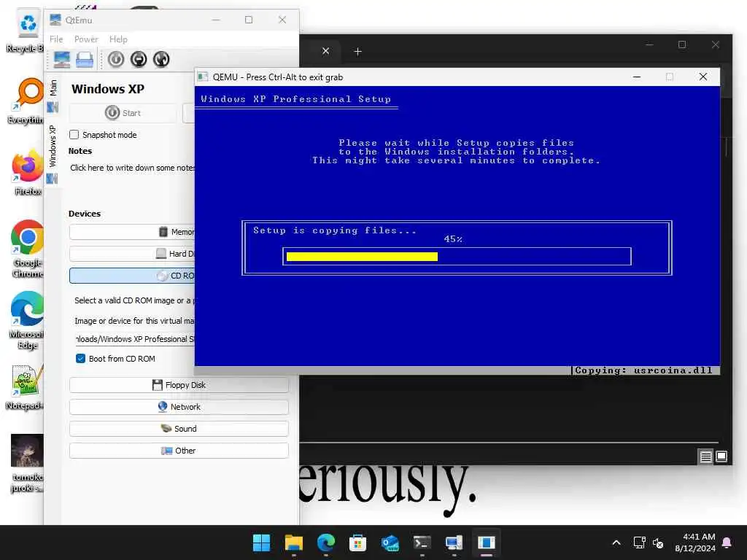This screenshot has width=747, height=560.
Task: Open File Explorer from the taskbar
Action: [x=293, y=542]
